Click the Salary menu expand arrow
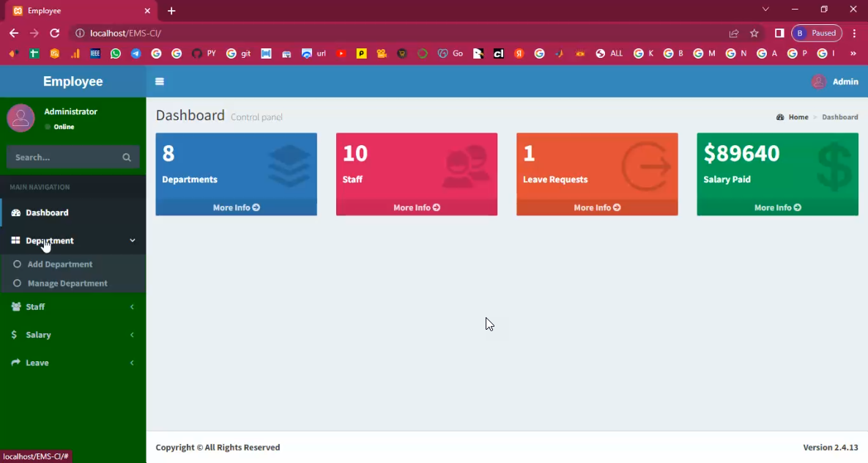 click(133, 335)
